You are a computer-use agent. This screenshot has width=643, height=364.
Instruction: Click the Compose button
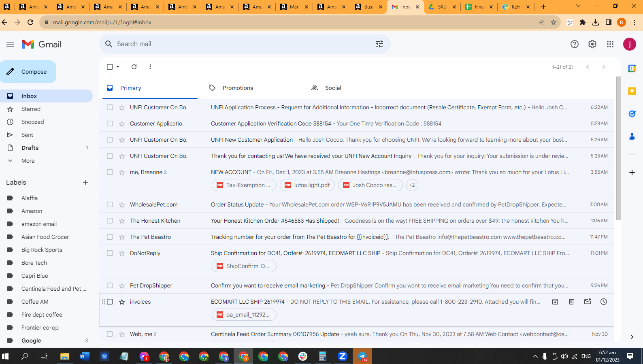(x=28, y=72)
